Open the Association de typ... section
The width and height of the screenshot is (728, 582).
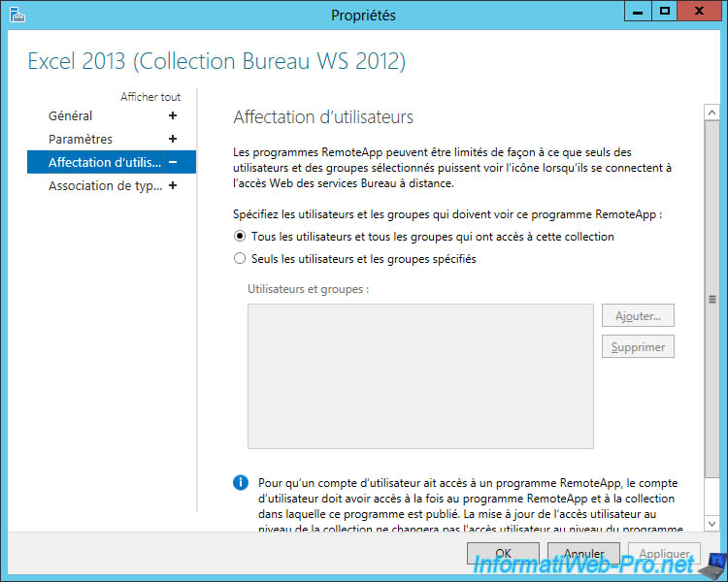[x=106, y=185]
